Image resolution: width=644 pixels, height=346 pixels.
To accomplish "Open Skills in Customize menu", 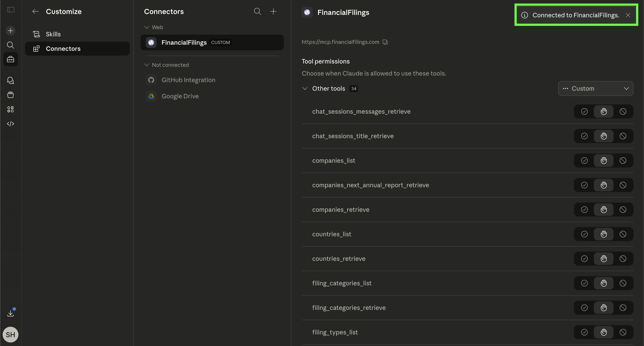I will (77, 34).
